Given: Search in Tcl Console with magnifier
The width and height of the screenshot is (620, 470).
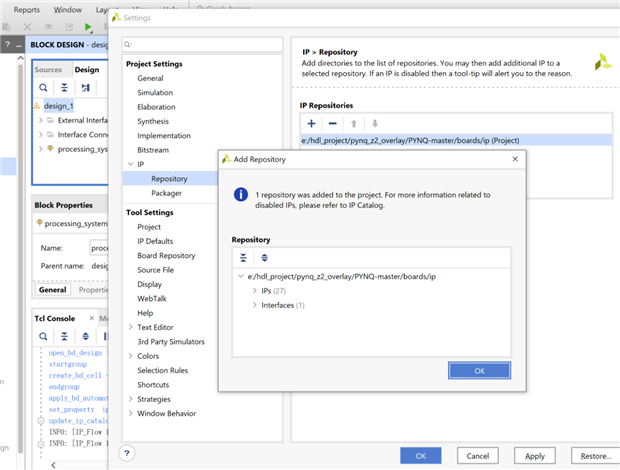Looking at the screenshot, I should click(x=43, y=336).
